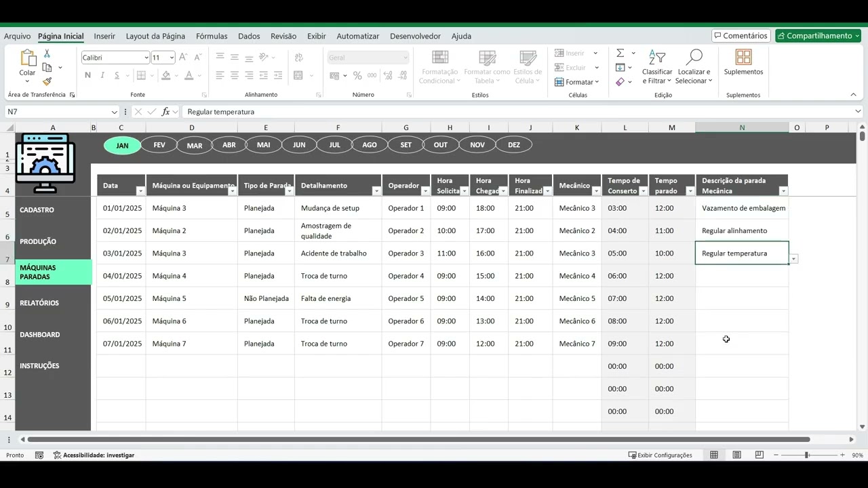Open filter dropdown for Operador column
Image resolution: width=868 pixels, height=488 pixels.
coord(425,191)
